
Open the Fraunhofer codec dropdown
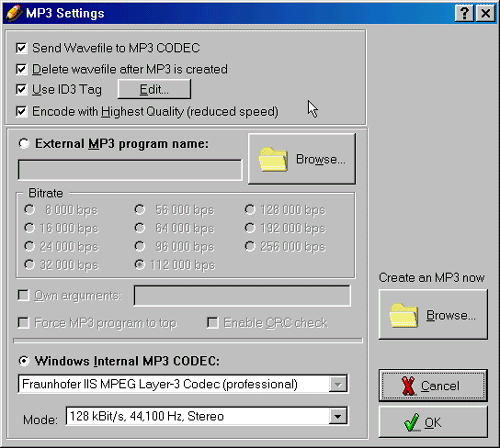point(338,385)
